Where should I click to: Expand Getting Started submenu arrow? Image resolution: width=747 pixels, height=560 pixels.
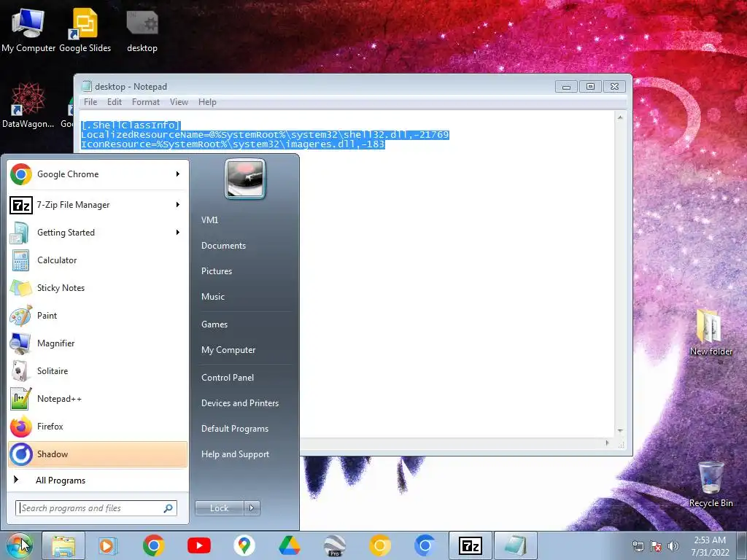(178, 233)
